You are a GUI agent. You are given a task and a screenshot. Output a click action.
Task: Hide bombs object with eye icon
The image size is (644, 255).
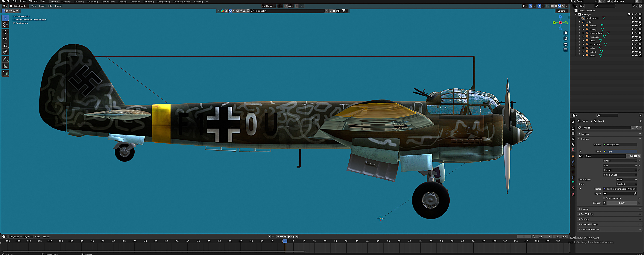tap(636, 25)
